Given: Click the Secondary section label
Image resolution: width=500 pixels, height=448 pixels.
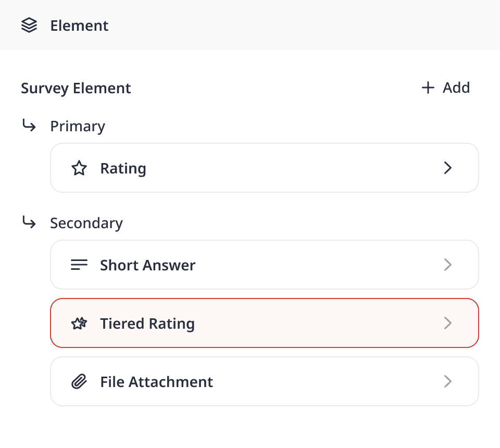Looking at the screenshot, I should tap(86, 223).
